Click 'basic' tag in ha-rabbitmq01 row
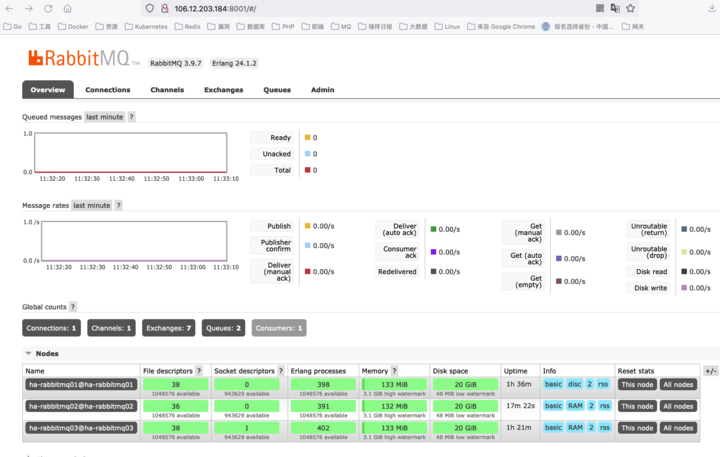 pos(553,384)
